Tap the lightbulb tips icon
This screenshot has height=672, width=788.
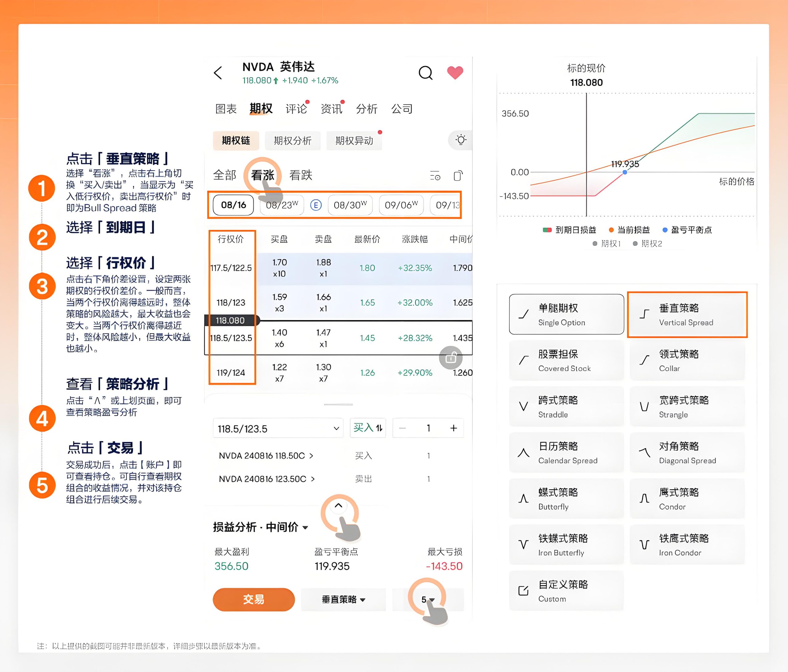[x=461, y=140]
